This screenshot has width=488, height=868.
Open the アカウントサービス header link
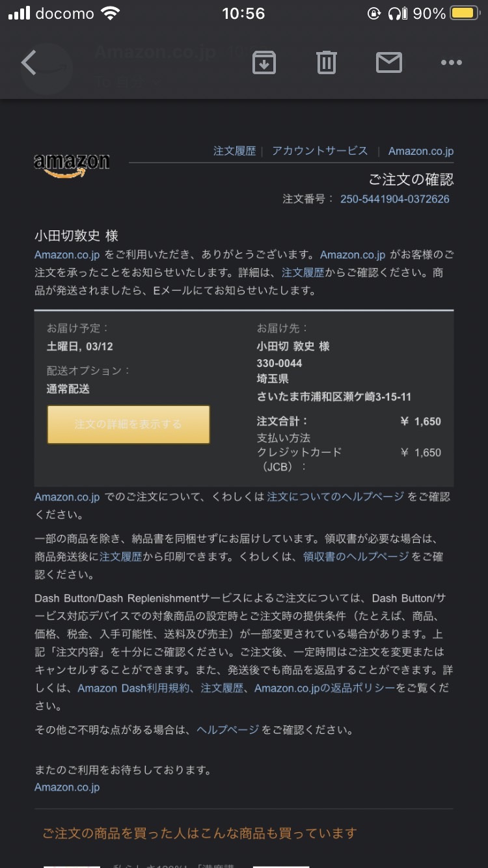tap(319, 151)
